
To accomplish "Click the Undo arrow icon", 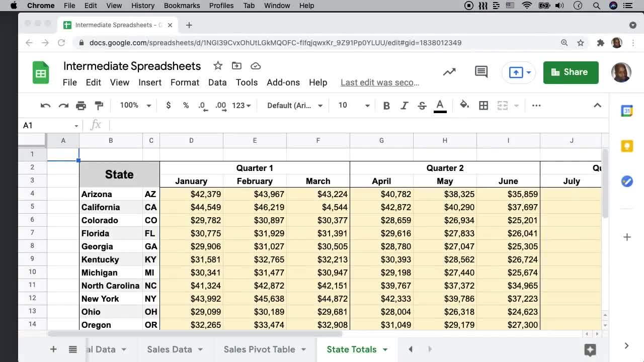I will pyautogui.click(x=45, y=106).
